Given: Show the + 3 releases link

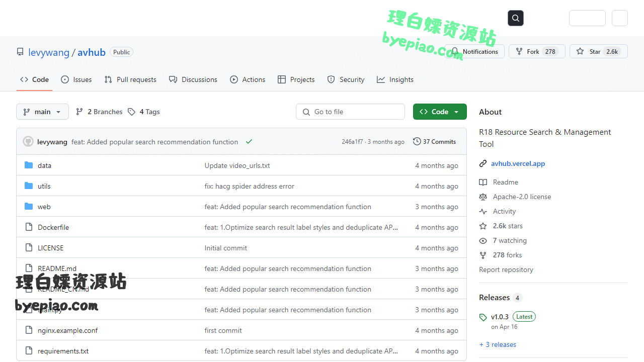Looking at the screenshot, I should tap(498, 344).
